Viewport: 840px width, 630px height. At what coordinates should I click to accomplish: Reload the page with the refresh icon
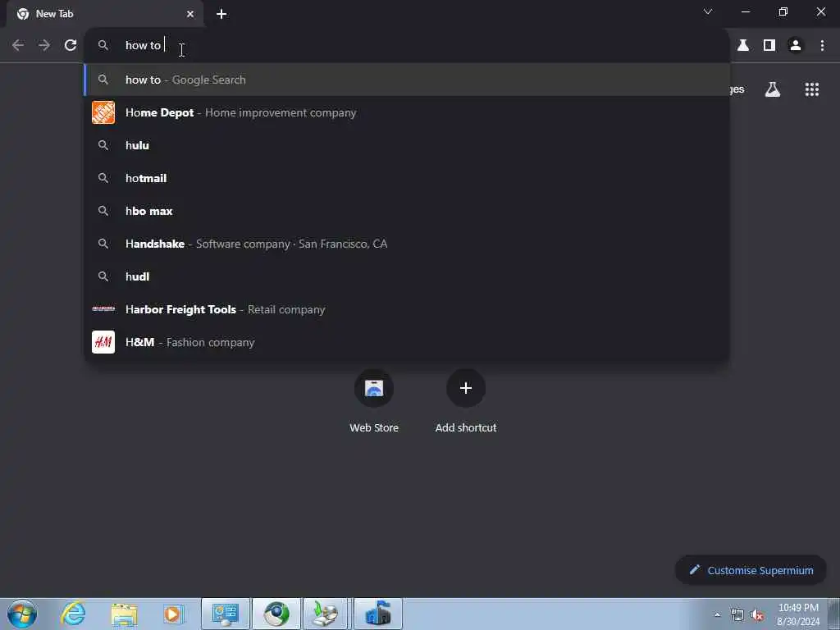point(71,46)
